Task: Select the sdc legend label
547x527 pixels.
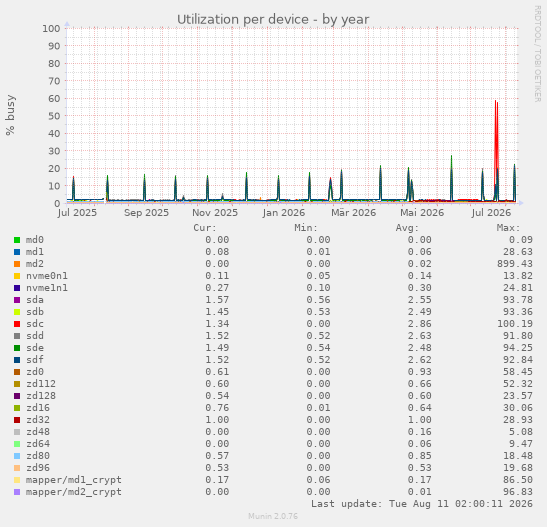Action: 35,324
